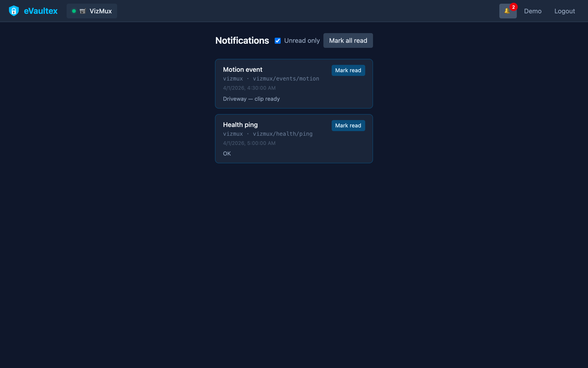Click the green status dot beside VizMux
Viewport: 588px width, 368px height.
(x=74, y=11)
